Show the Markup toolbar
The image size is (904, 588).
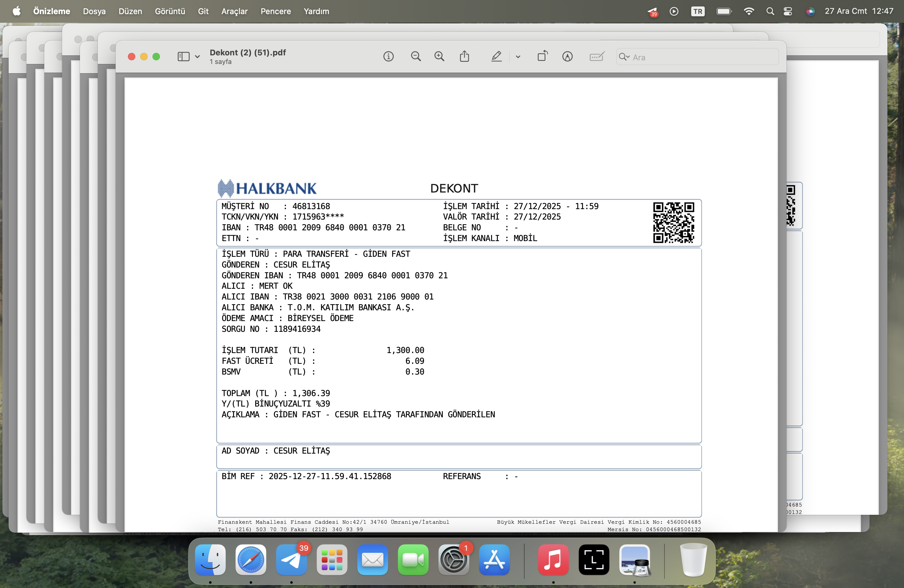click(x=568, y=57)
